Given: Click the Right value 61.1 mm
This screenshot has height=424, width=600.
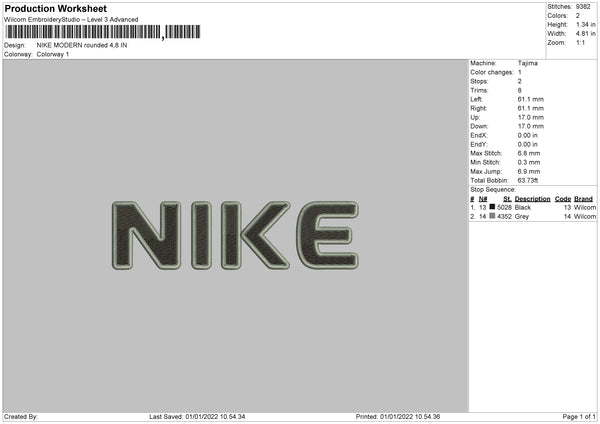Looking at the screenshot, I should 531,109.
